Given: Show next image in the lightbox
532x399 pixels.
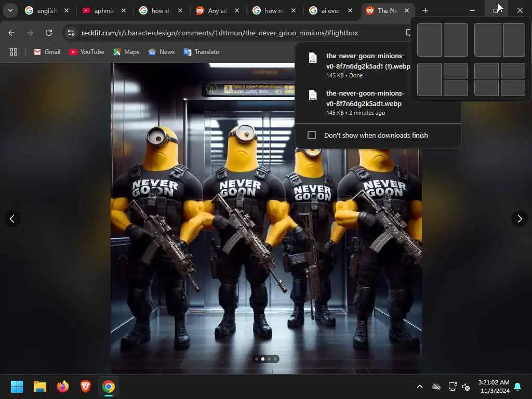Looking at the screenshot, I should (x=520, y=219).
